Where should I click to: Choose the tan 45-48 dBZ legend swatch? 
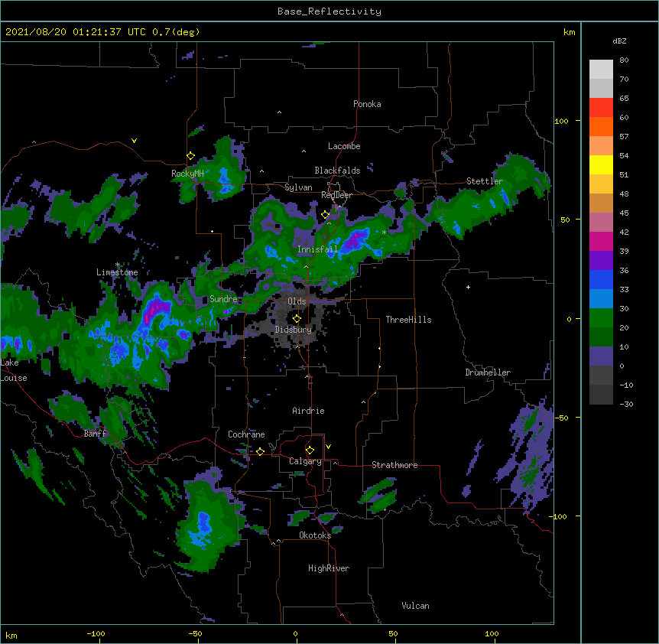tap(601, 203)
